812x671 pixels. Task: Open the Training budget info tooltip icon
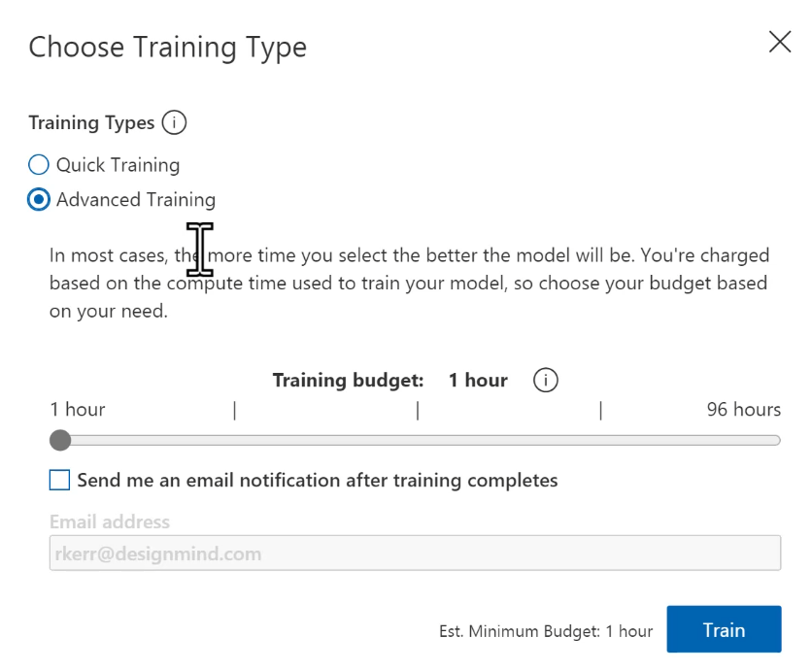pyautogui.click(x=546, y=381)
